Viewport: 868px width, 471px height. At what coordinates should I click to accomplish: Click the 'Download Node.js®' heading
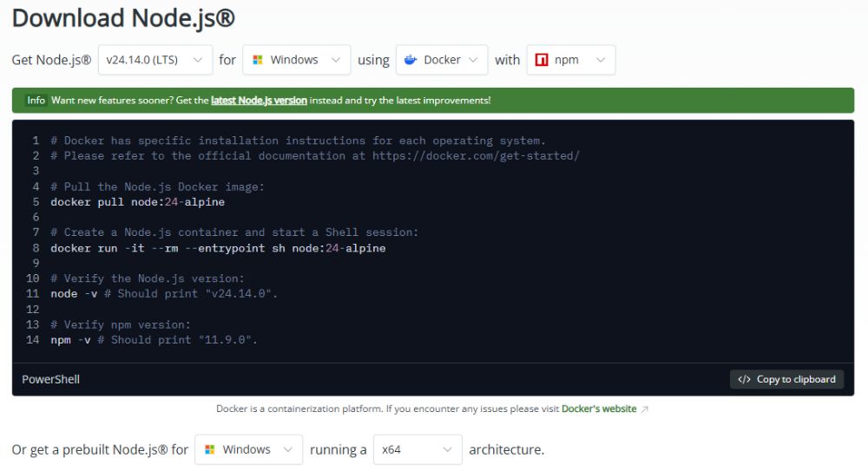[123, 17]
